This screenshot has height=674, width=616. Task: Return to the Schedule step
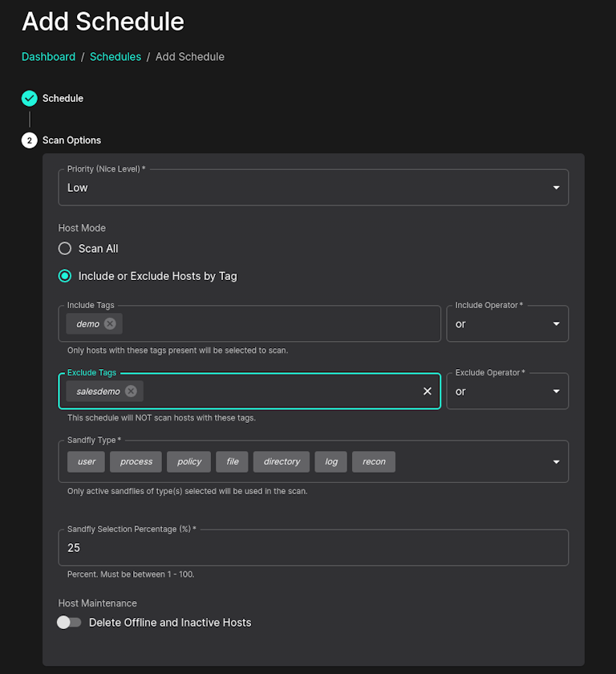tap(63, 98)
